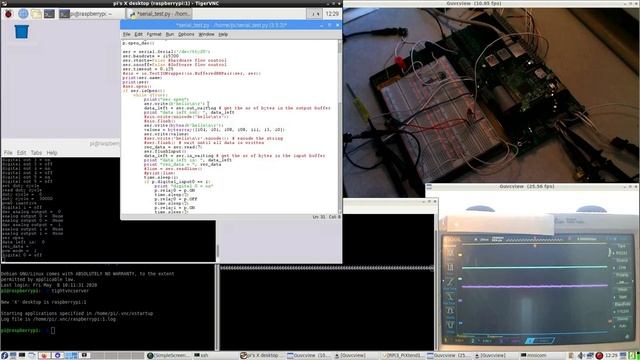Open the Tabs menu in the Pi terminal

coord(36,153)
